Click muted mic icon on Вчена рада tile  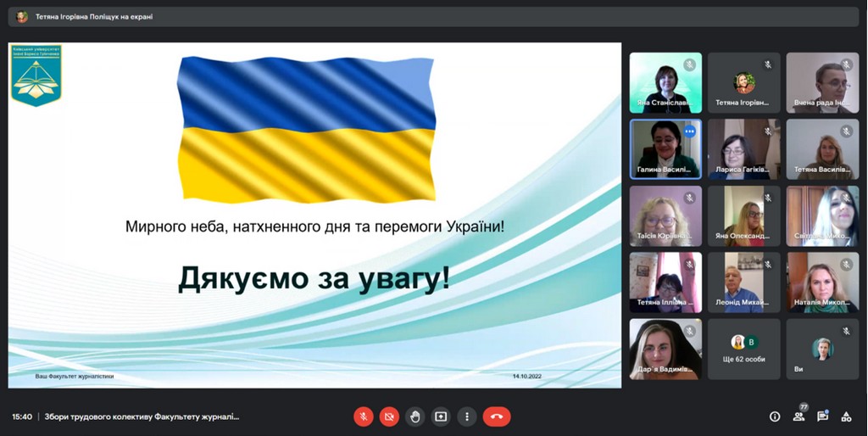[x=846, y=64]
